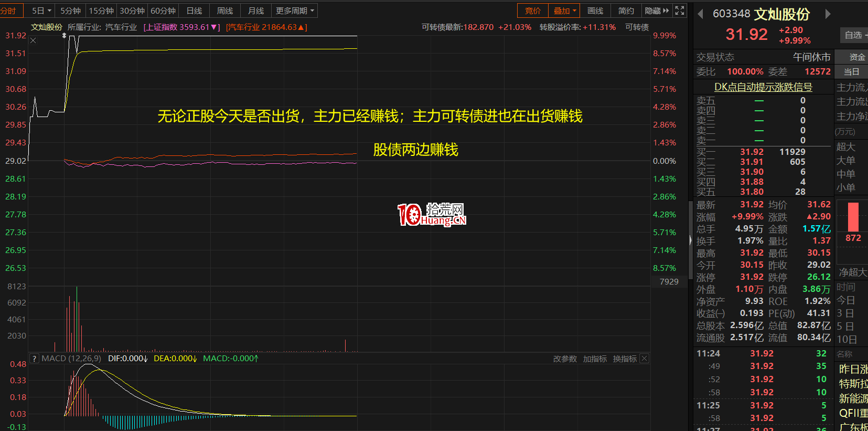Viewport: 868px width, 431px height.
Task: Click the 加指标 add indicator button
Action: point(595,359)
